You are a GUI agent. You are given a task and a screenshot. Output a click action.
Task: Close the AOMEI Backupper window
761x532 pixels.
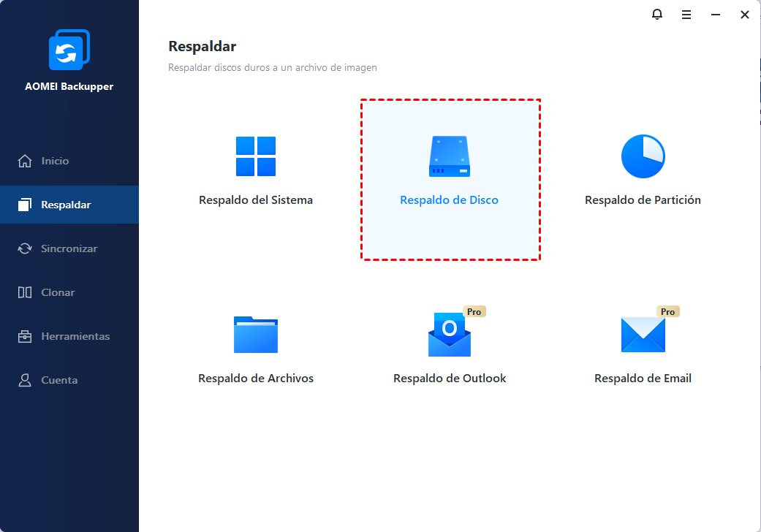(744, 15)
